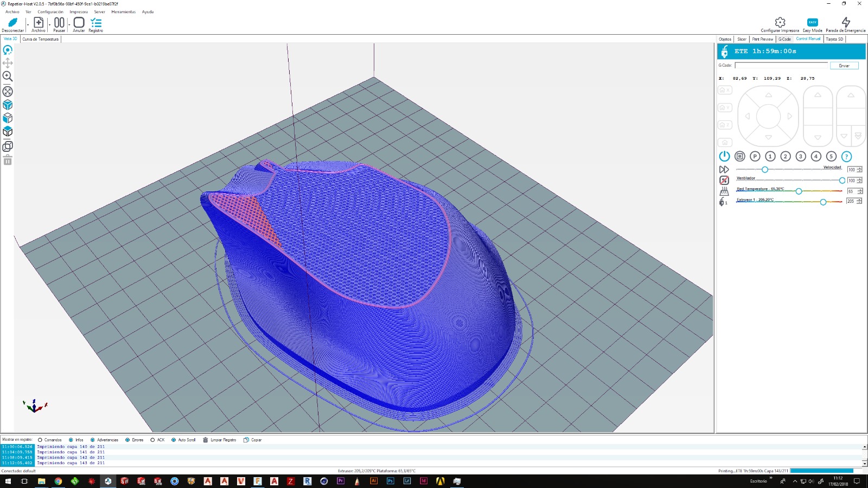Pause the print with the Pausar icon
This screenshot has height=488, width=868.
pos(59,22)
